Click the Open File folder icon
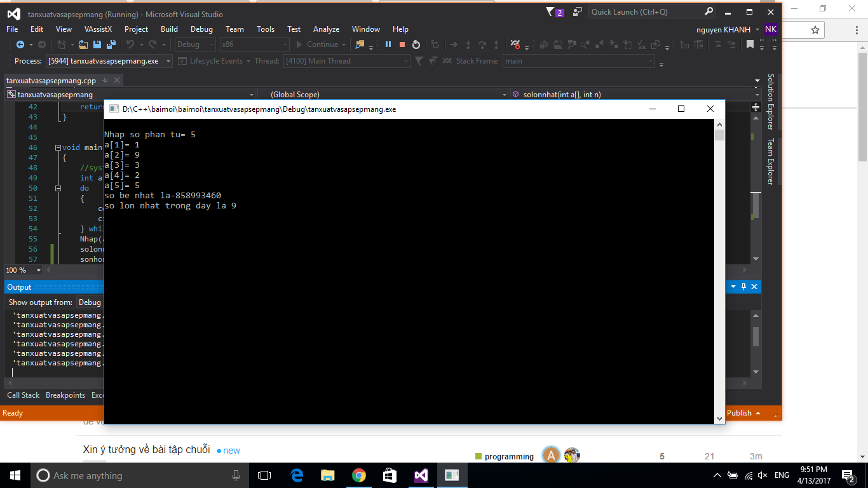 (83, 44)
